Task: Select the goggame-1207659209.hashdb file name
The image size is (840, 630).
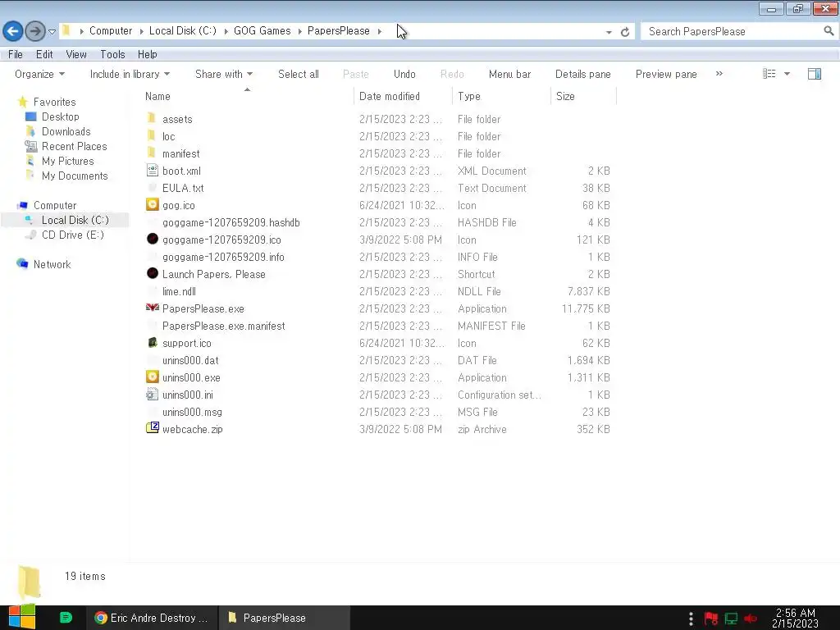Action: [231, 222]
